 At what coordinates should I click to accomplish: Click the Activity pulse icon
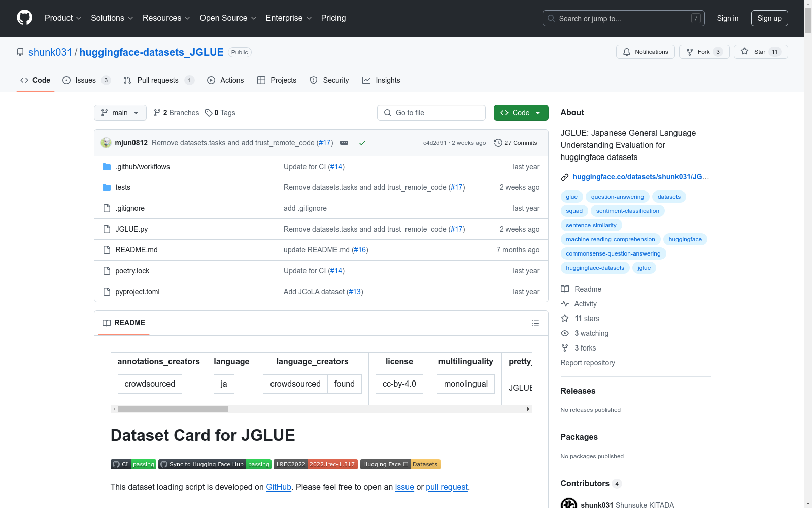pos(565,304)
